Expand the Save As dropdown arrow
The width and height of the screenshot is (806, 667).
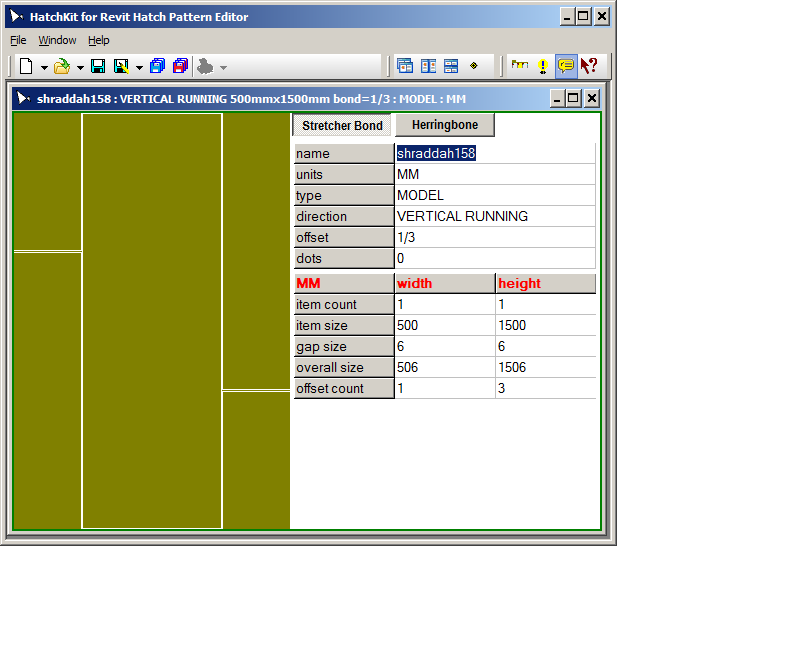pyautogui.click(x=139, y=67)
